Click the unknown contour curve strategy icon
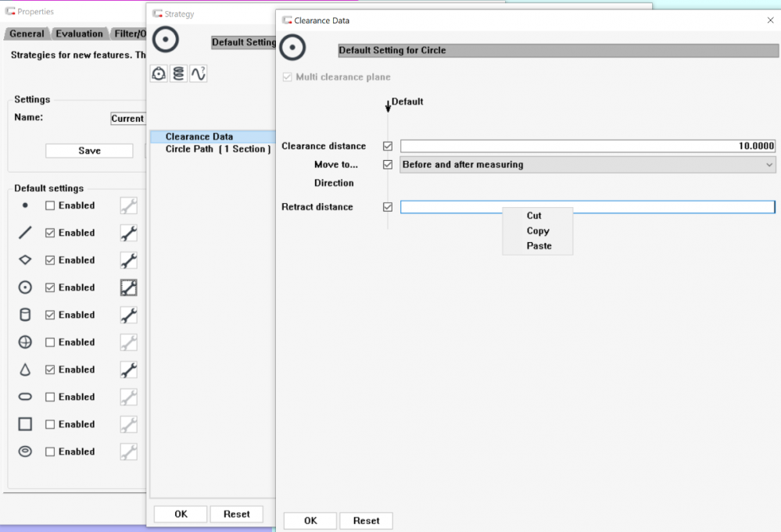The image size is (781, 532). pos(199,74)
